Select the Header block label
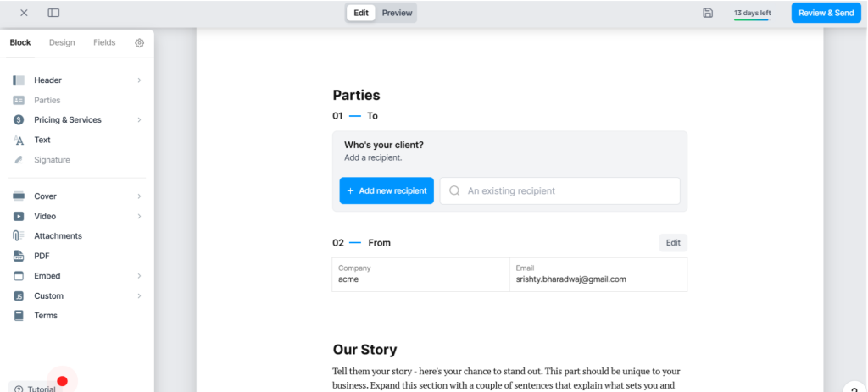Screen dimensions: 868x392 point(47,80)
